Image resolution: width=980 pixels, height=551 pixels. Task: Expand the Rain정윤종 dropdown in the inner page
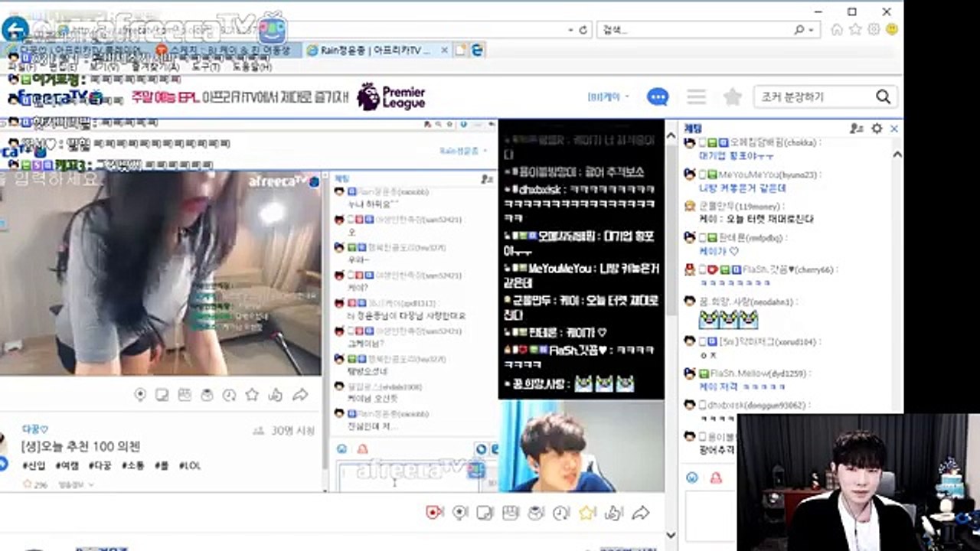point(464,151)
